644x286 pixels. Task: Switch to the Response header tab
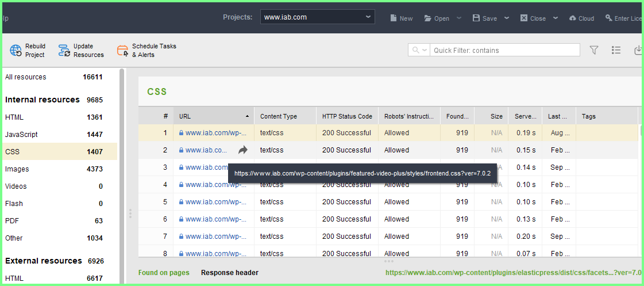[x=230, y=272]
